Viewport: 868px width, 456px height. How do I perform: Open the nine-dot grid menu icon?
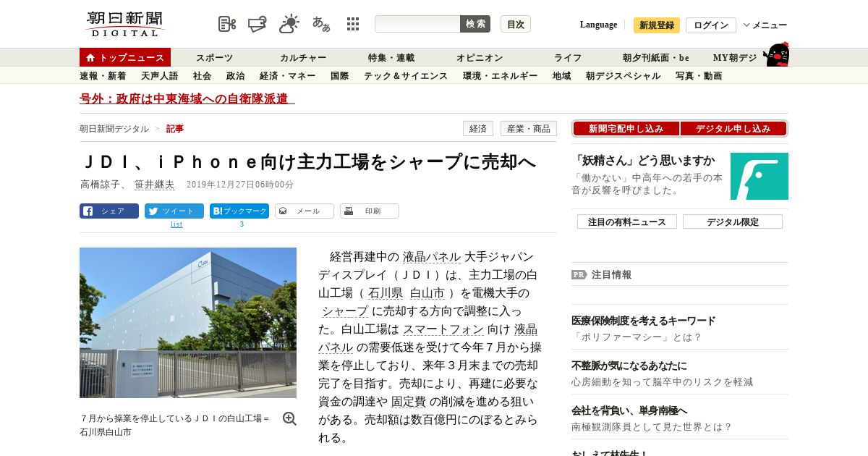coord(353,24)
